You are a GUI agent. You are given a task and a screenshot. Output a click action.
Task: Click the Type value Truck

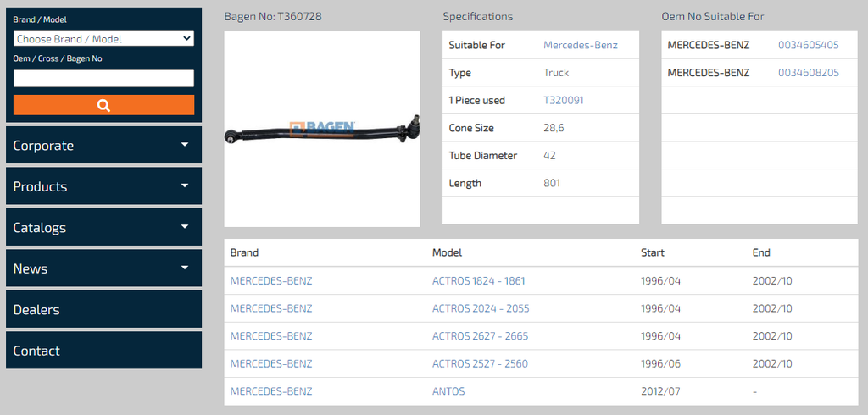coord(556,73)
